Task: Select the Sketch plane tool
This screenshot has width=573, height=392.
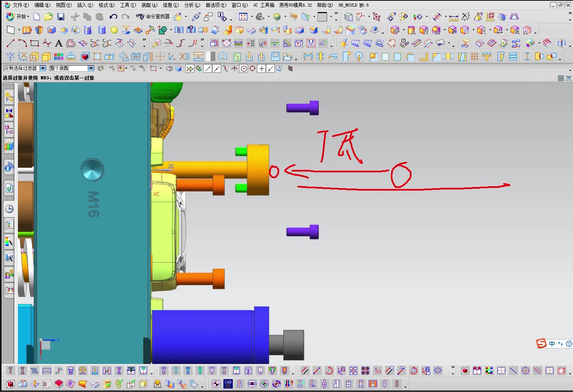Action: [x=11, y=30]
